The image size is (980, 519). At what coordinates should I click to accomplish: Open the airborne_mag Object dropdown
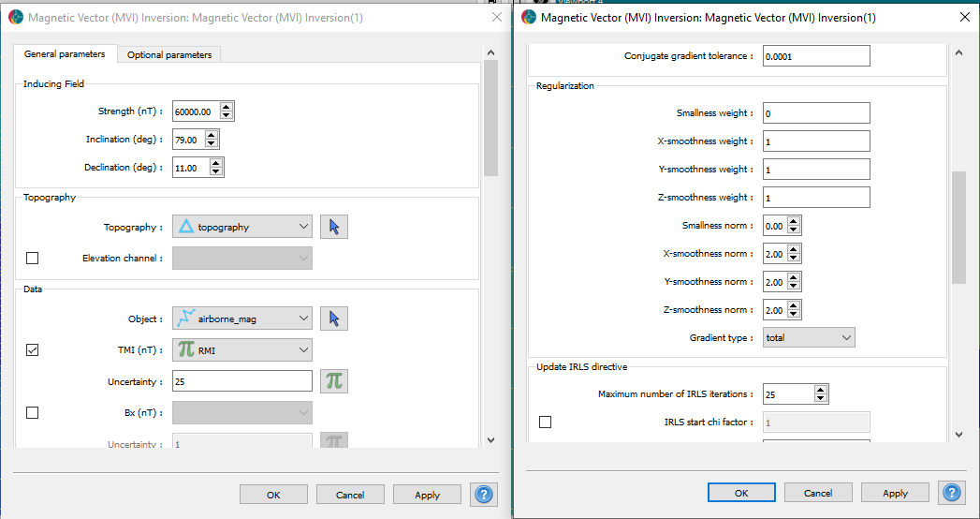coord(241,319)
